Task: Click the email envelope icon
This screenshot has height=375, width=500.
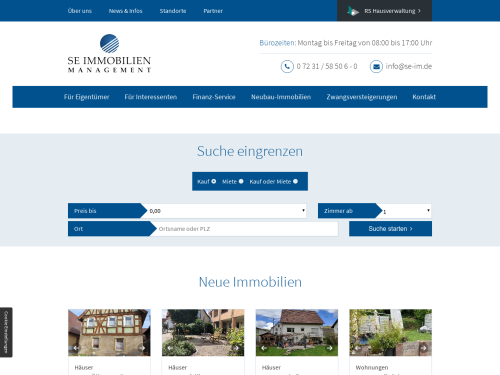Action: click(x=376, y=67)
